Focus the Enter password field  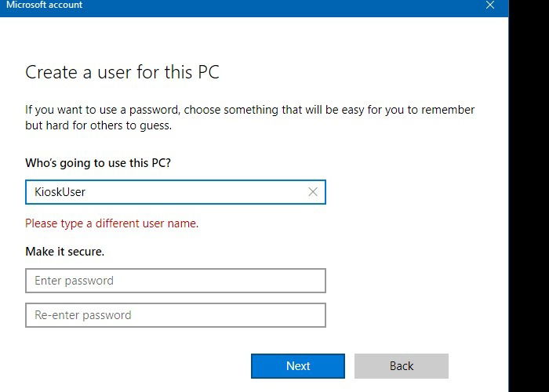click(176, 281)
